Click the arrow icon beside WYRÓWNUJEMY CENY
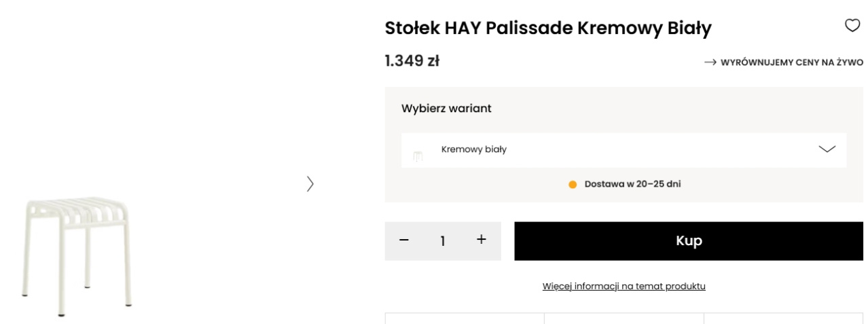 point(710,62)
